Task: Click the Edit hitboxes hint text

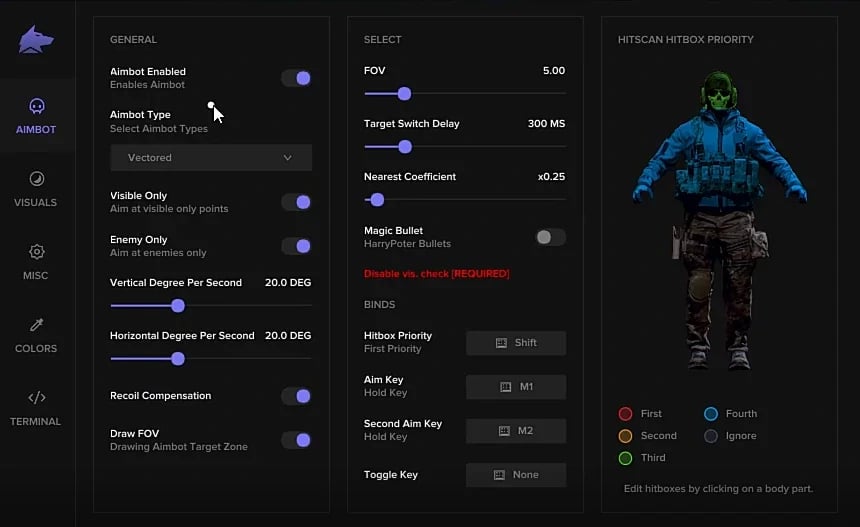Action: [x=718, y=489]
